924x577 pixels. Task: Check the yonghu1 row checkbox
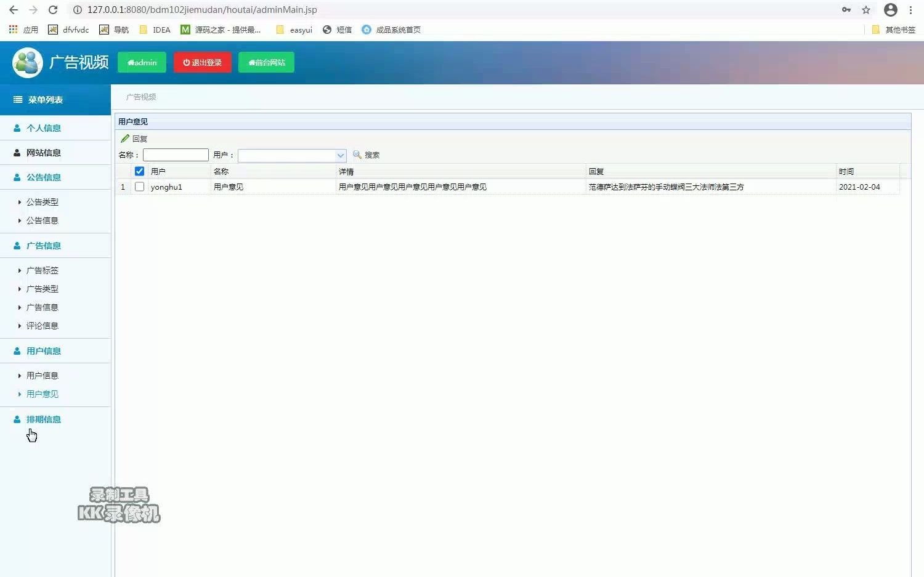[139, 187]
